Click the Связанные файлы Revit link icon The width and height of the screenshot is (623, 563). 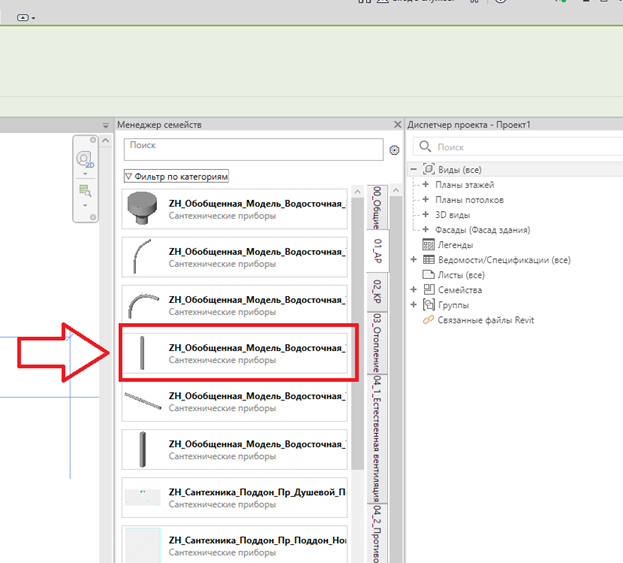[428, 320]
